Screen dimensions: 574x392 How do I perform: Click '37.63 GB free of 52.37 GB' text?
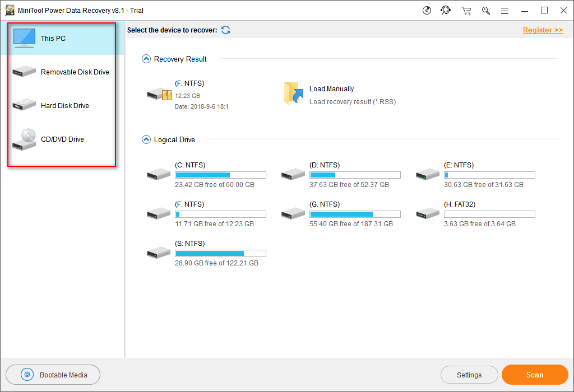pyautogui.click(x=349, y=185)
